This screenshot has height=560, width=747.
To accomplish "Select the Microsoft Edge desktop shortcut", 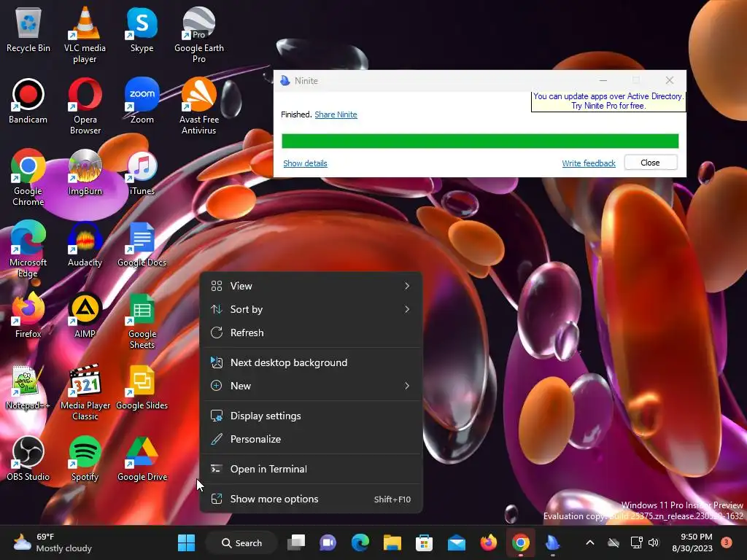I will pyautogui.click(x=28, y=249).
